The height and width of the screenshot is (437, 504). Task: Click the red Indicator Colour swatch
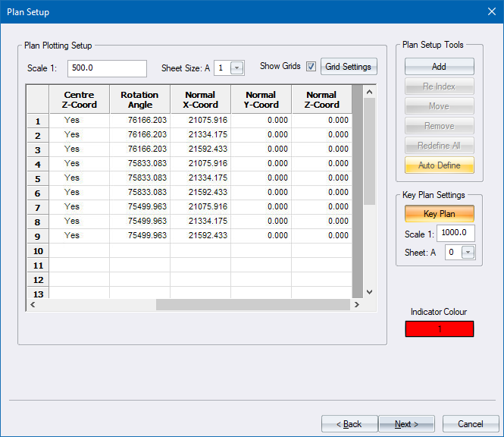click(439, 329)
